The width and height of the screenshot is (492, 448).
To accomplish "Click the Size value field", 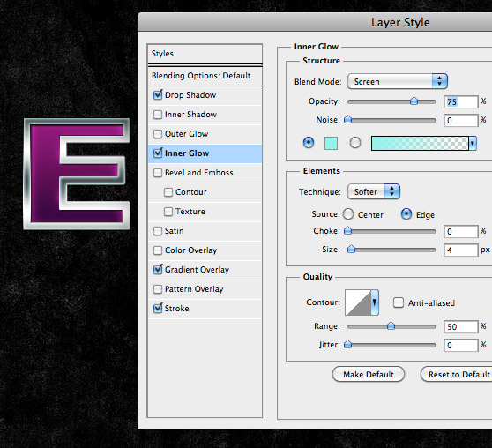I will click(461, 250).
